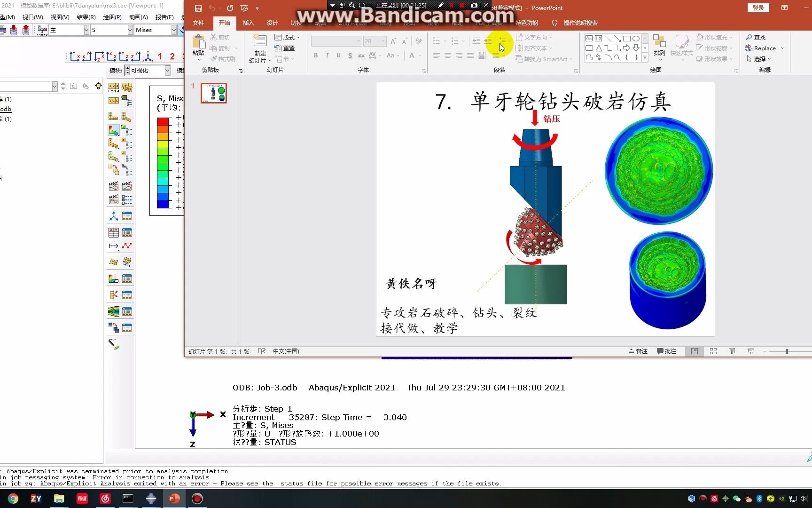
Task: Click dark blue swatch in Abaqus legend
Action: point(163,204)
